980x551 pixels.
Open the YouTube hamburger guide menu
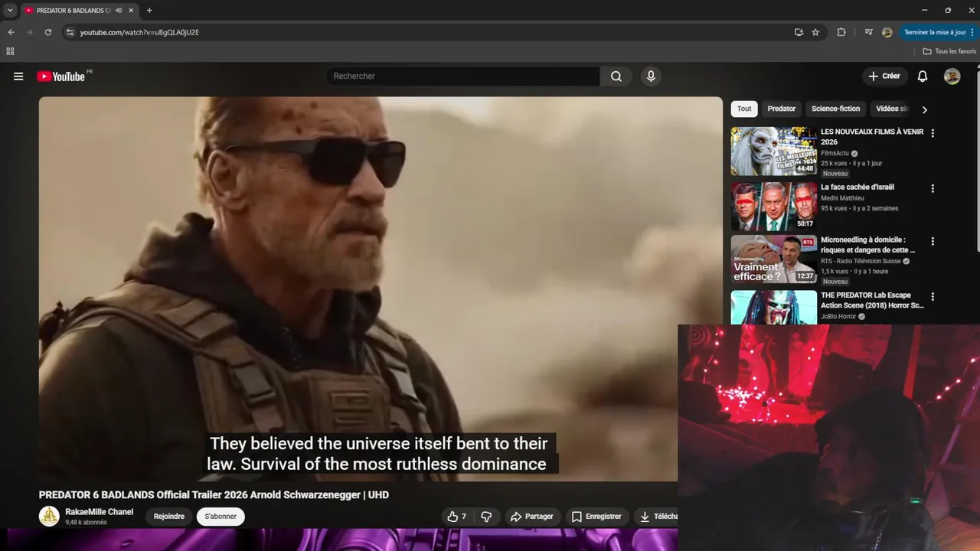[18, 77]
